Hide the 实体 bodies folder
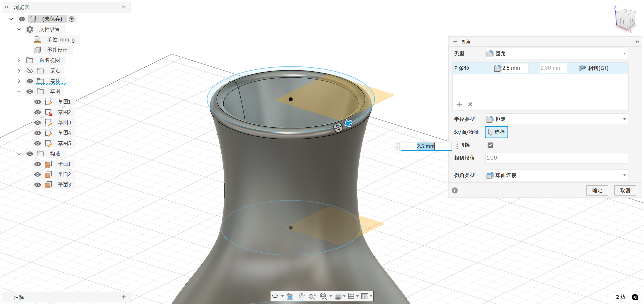Screen dimensions: 644x304 point(30,81)
